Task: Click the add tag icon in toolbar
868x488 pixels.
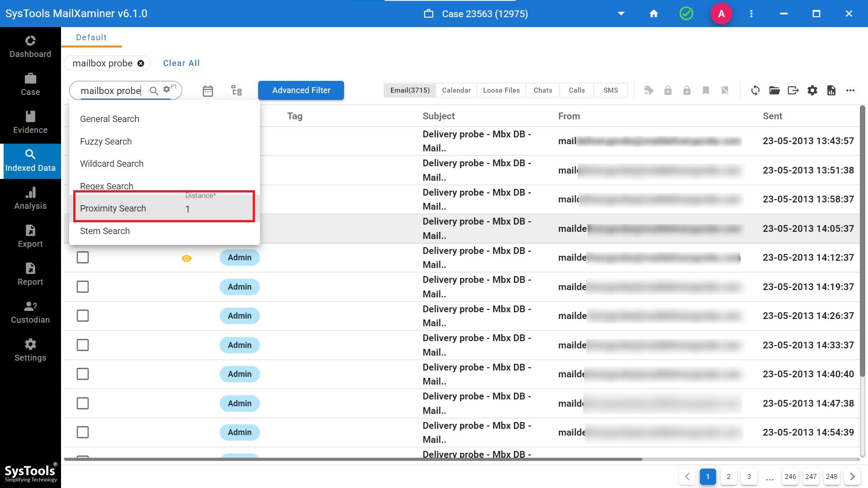Action: tap(649, 90)
